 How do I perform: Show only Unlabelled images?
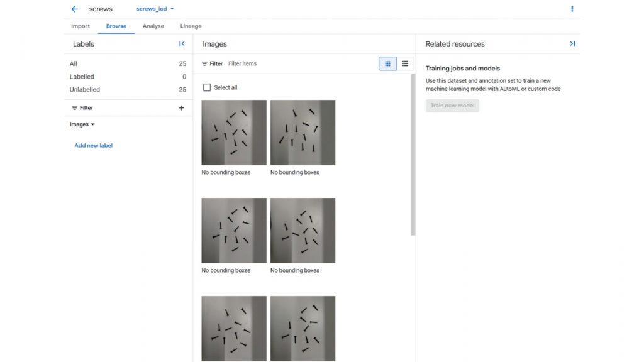click(85, 90)
